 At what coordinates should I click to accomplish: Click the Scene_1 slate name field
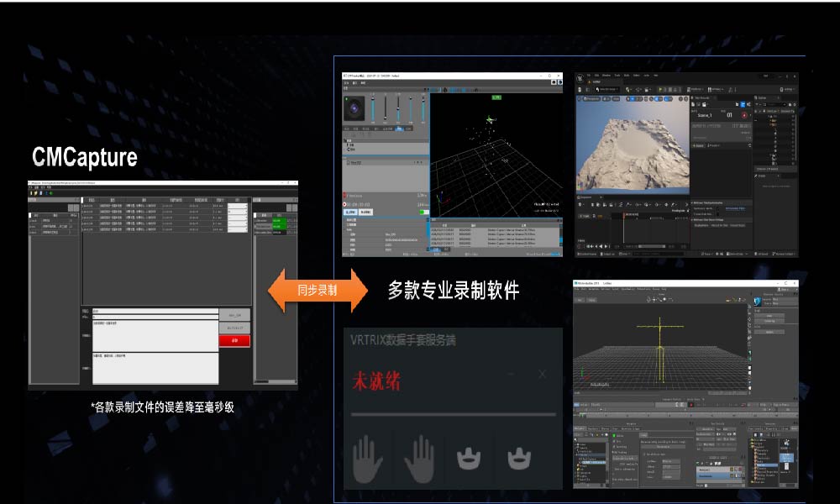pyautogui.click(x=706, y=115)
